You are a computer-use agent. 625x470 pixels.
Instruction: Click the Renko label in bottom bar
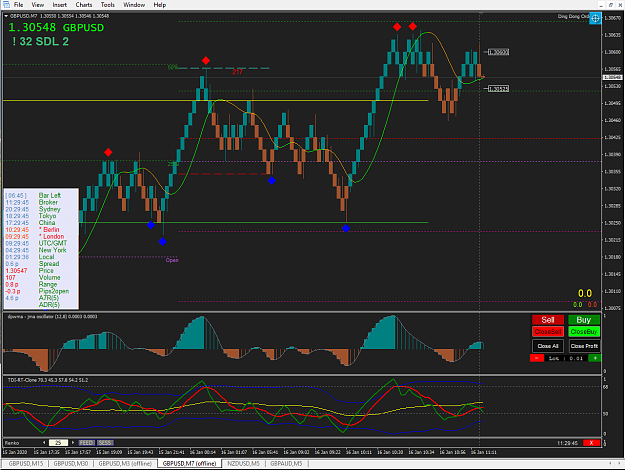(12, 443)
